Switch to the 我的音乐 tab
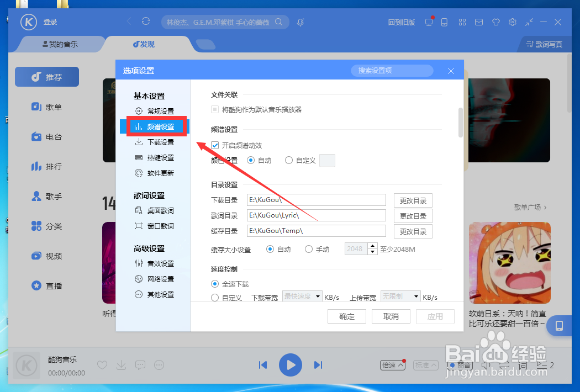 (61, 44)
